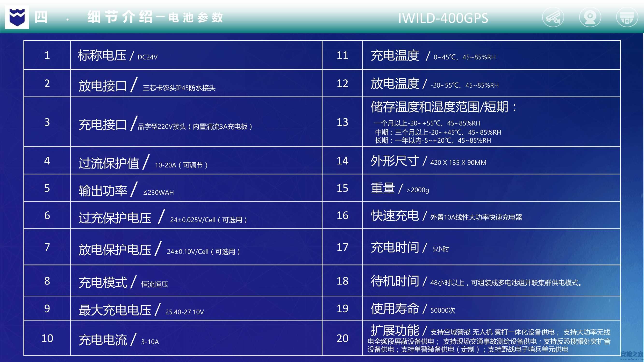Select the 充电时间 row label
The height and width of the screenshot is (362, 644).
[x=395, y=247]
